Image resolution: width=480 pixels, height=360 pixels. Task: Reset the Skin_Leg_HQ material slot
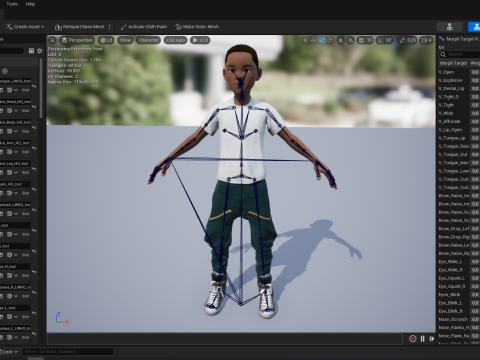[x=34, y=169]
